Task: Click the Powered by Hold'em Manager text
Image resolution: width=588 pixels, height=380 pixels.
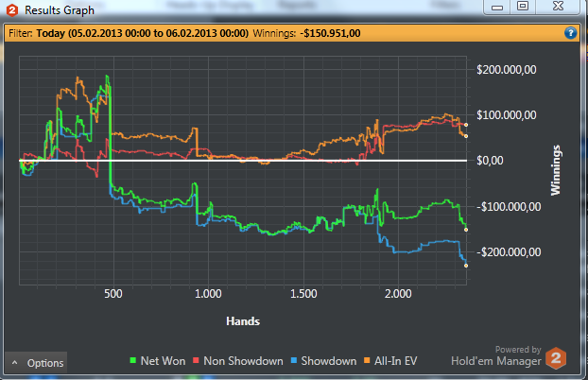Action: 496,356
